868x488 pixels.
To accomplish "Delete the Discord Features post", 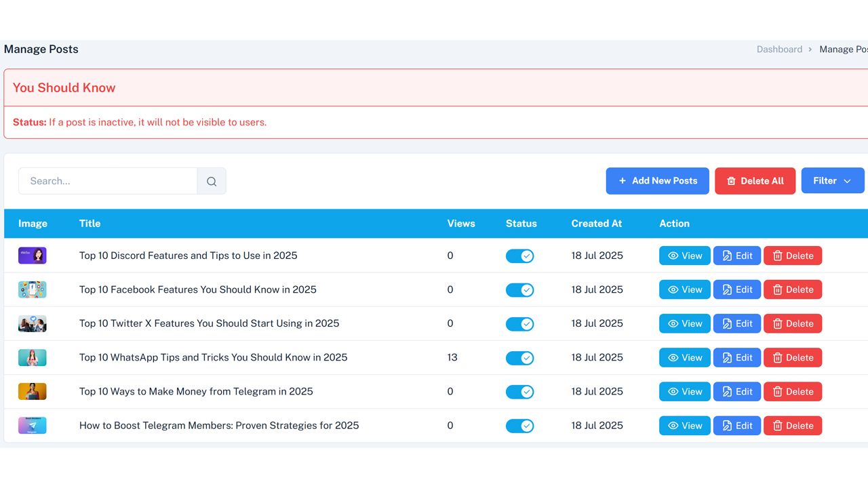I will pyautogui.click(x=792, y=256).
